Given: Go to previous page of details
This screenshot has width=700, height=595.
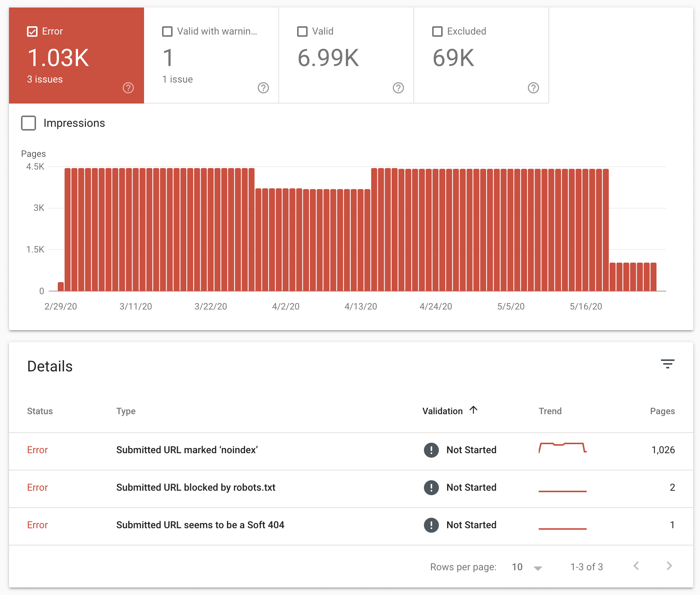Looking at the screenshot, I should coord(637,566).
